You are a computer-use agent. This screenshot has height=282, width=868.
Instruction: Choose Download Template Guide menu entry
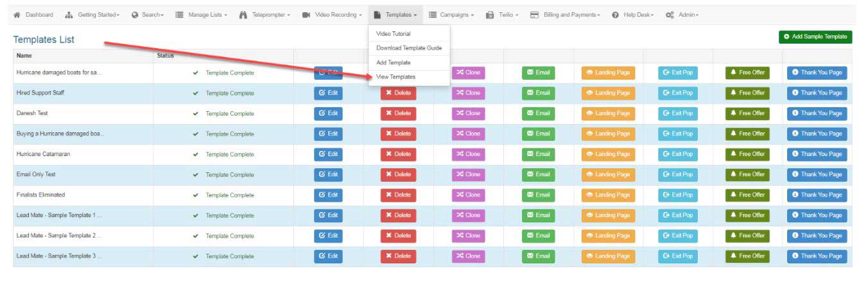pyautogui.click(x=408, y=48)
